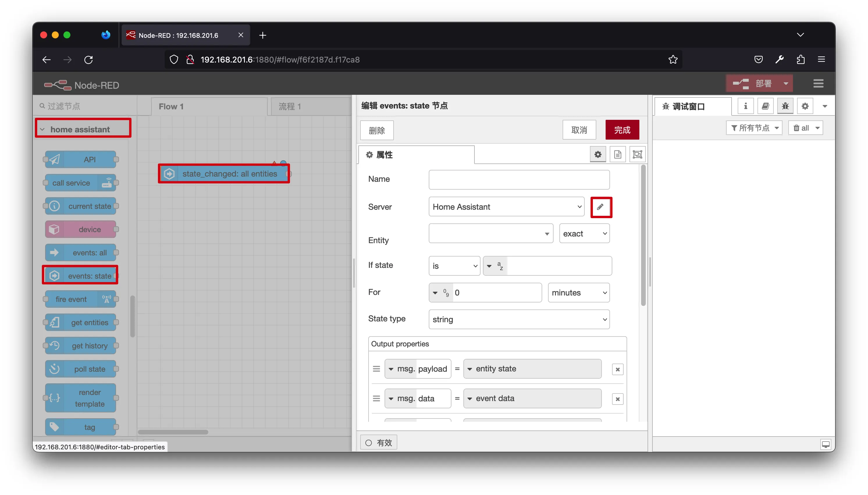Click the server edit pencil icon
868x495 pixels.
tap(600, 207)
